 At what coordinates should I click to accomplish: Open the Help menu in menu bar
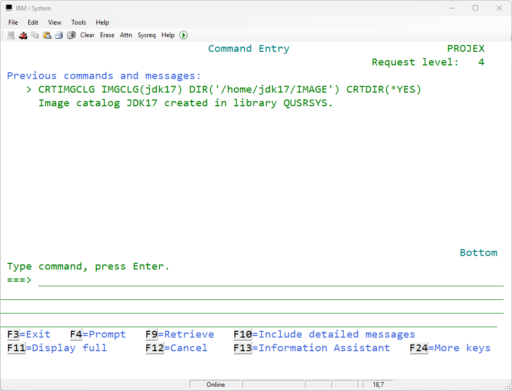102,22
